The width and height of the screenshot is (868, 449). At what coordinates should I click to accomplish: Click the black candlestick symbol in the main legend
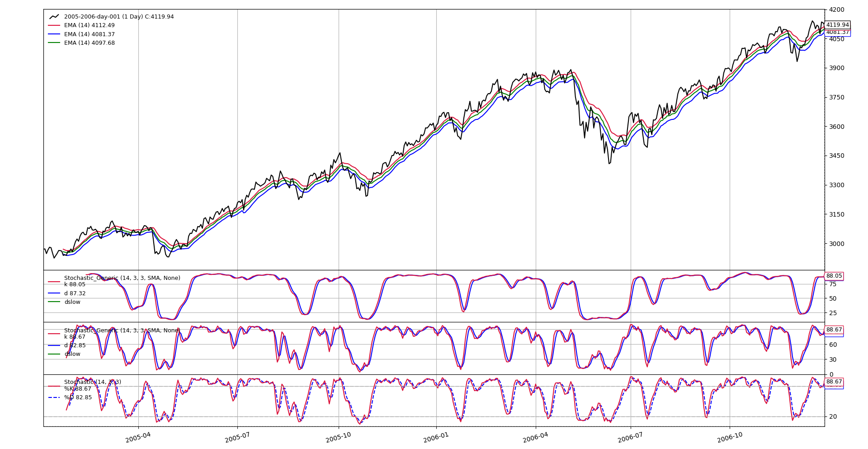pyautogui.click(x=54, y=17)
